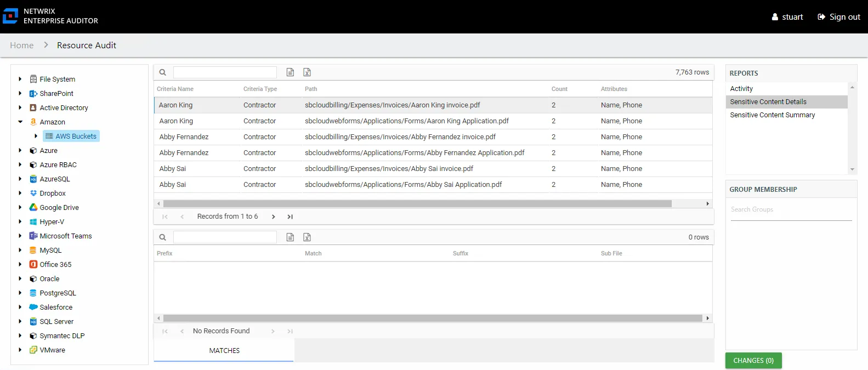Click the SQL Server node icon
Screen dimensions: 868x370
(x=33, y=321)
